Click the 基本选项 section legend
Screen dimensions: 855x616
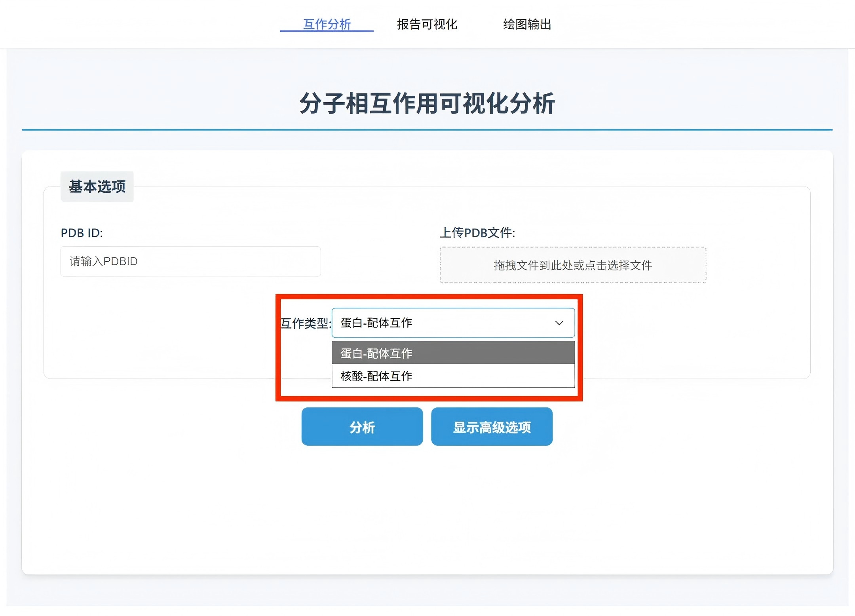click(x=97, y=186)
